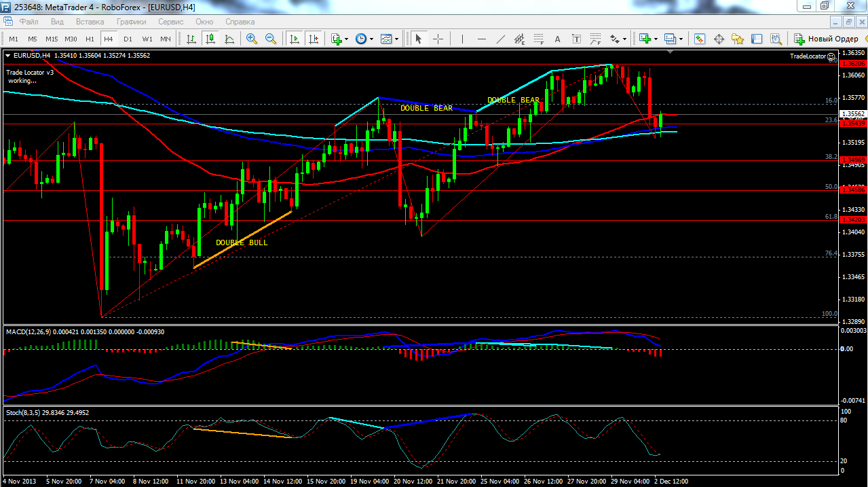This screenshot has width=868, height=487.
Task: Draw a vertical line tool
Action: coord(462,39)
